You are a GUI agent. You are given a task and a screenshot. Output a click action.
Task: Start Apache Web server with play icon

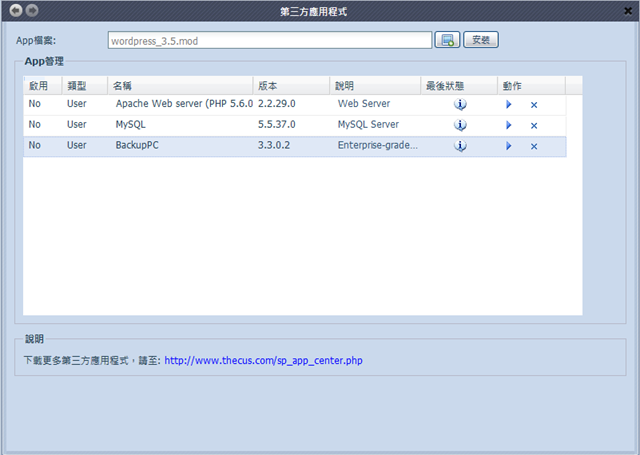coord(509,104)
